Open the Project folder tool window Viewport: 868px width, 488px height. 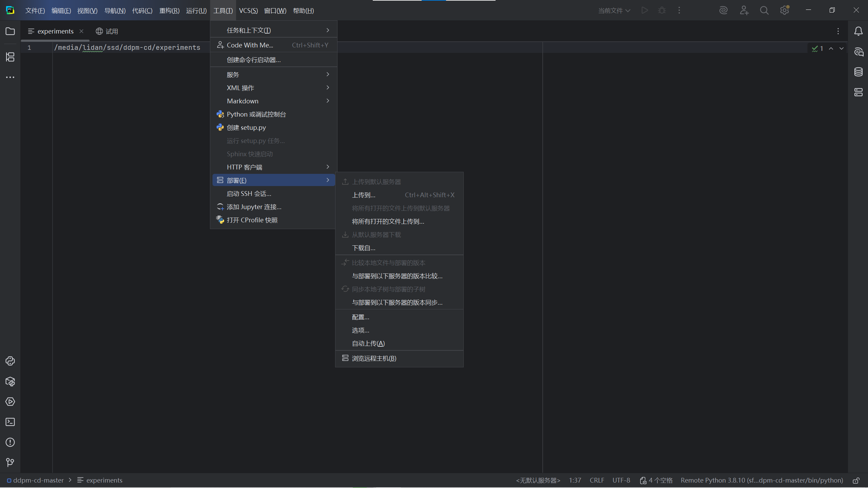10,31
